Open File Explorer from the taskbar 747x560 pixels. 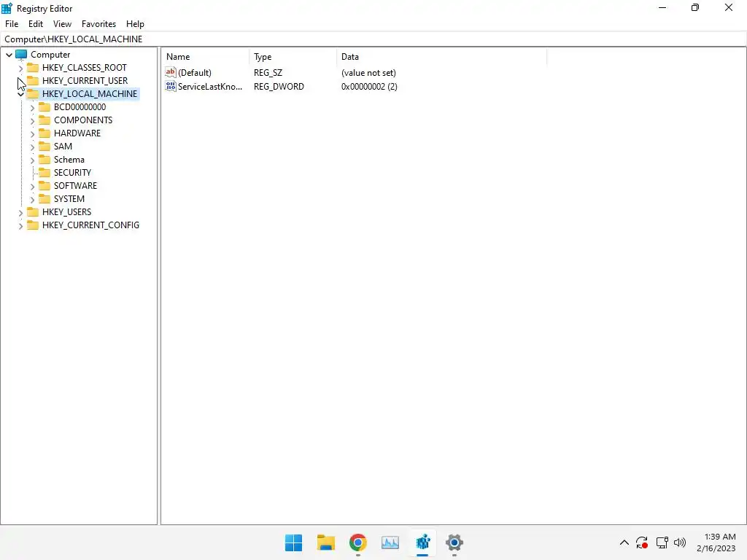pos(326,542)
